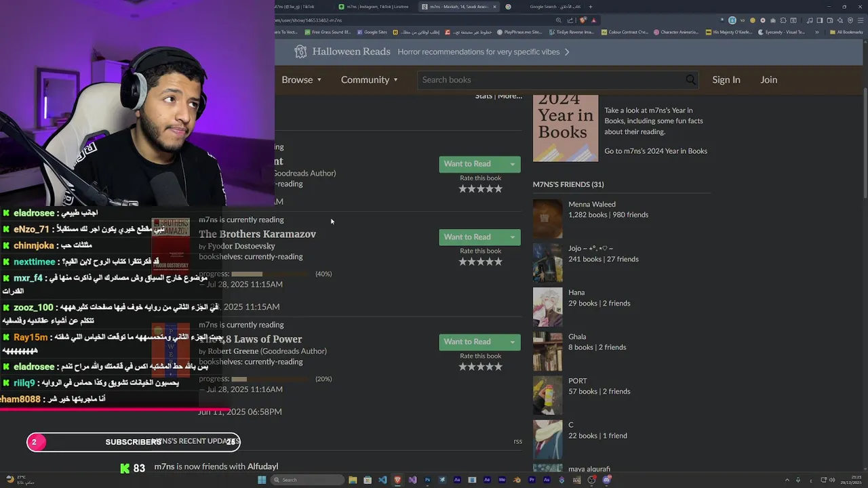The image size is (868, 488).
Task: Open a new browser tab
Action: click(591, 7)
